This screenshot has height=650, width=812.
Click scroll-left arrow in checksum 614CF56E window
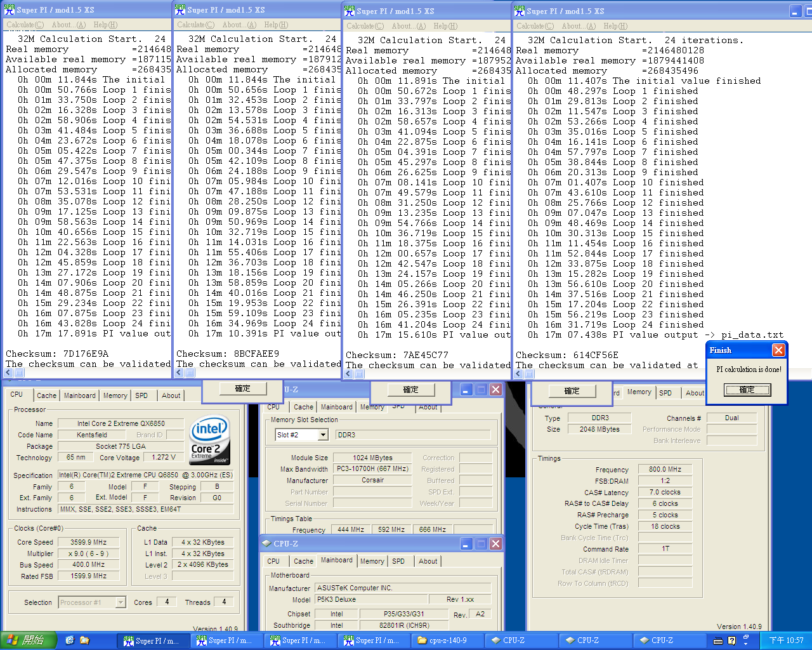(x=519, y=374)
